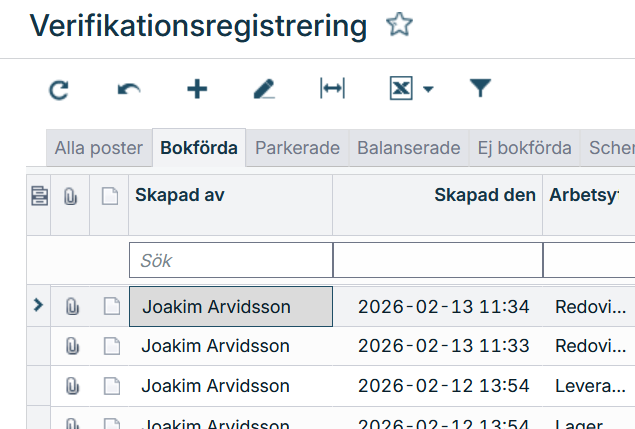Open the Balanserade tab
Viewport: 635px width, 429px height.
(x=409, y=148)
